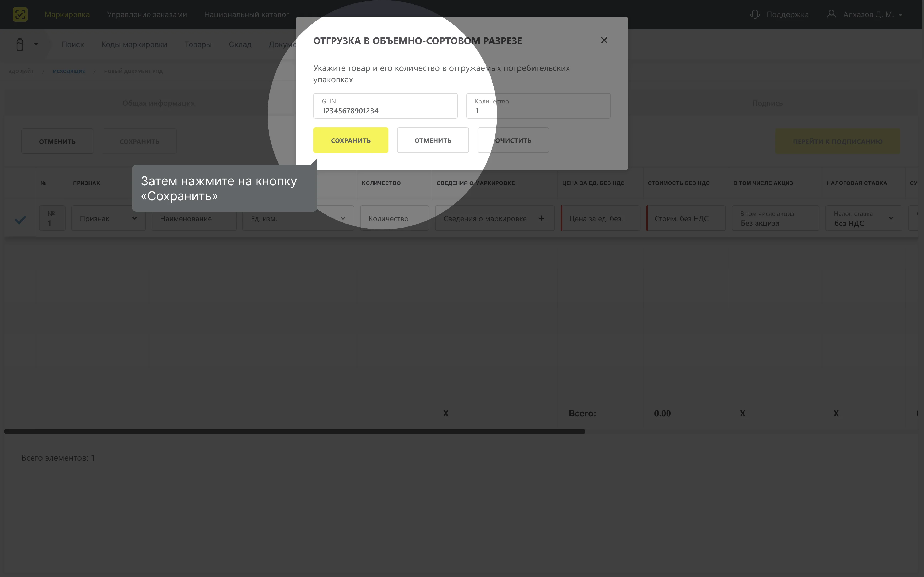This screenshot has width=924, height=577.
Task: Open the Маркировка menu
Action: coord(67,14)
